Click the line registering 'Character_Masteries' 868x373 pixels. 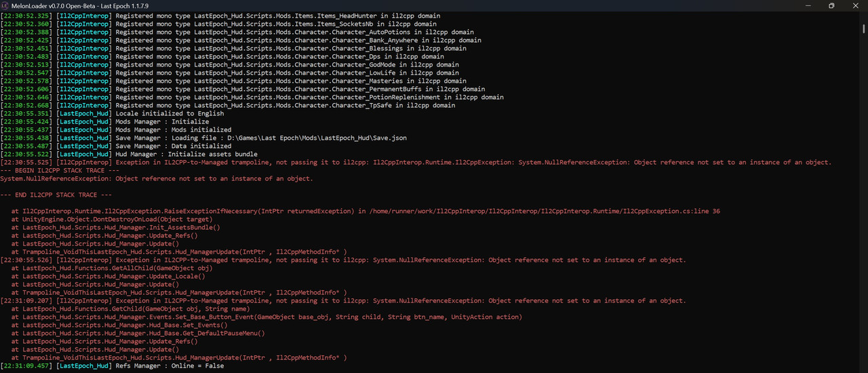coord(233,81)
